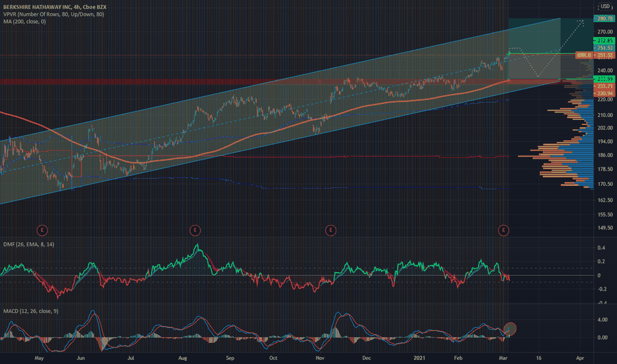The image size is (617, 364).
Task: Click the Mar label on time axis
Action: tap(502, 358)
